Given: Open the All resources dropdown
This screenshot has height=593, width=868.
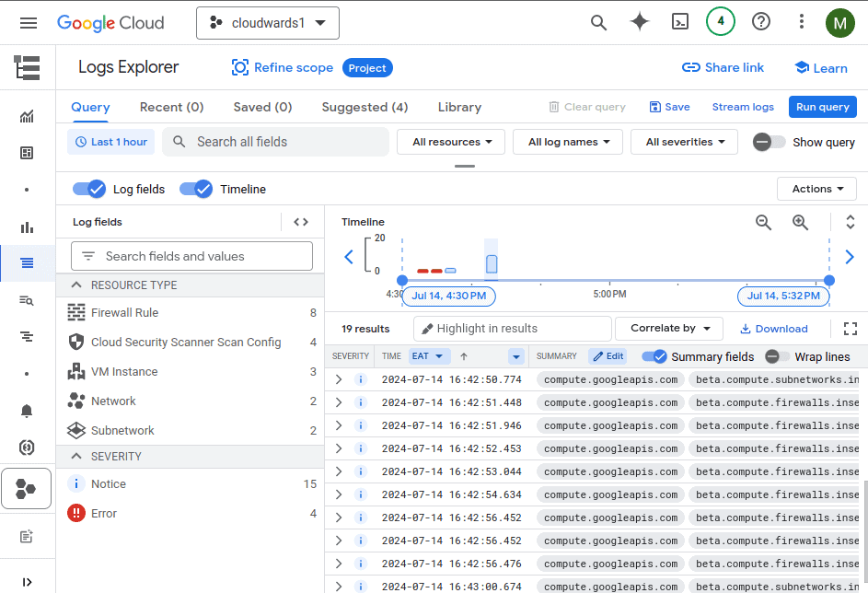Looking at the screenshot, I should 451,142.
